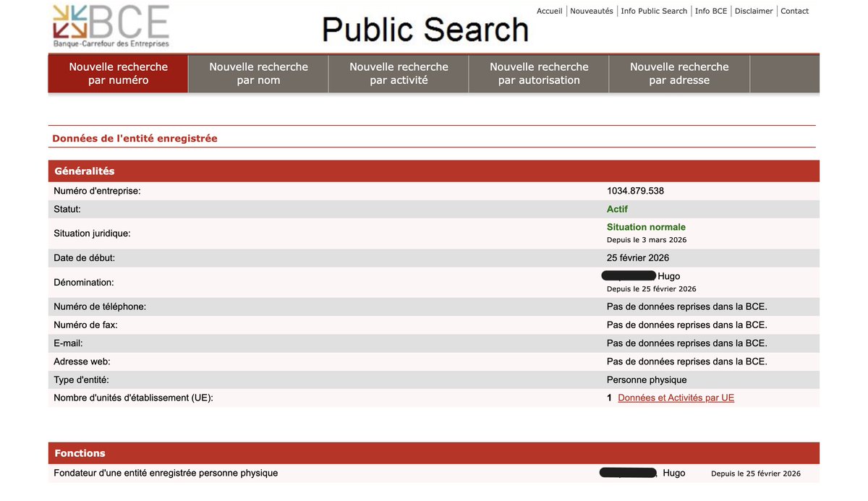Click Données de l'entité enregistrée heading
Viewport: 868px width, 501px height.
coord(135,138)
